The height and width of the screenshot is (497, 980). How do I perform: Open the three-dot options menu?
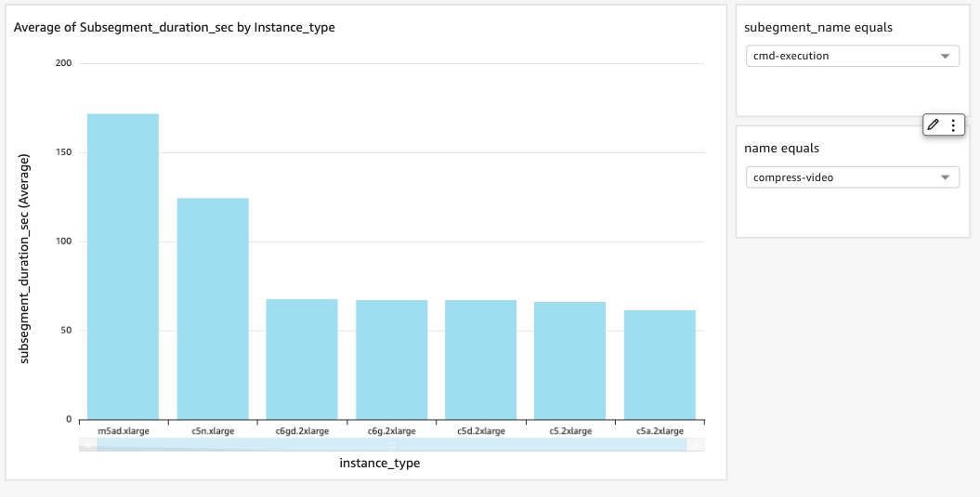(953, 125)
